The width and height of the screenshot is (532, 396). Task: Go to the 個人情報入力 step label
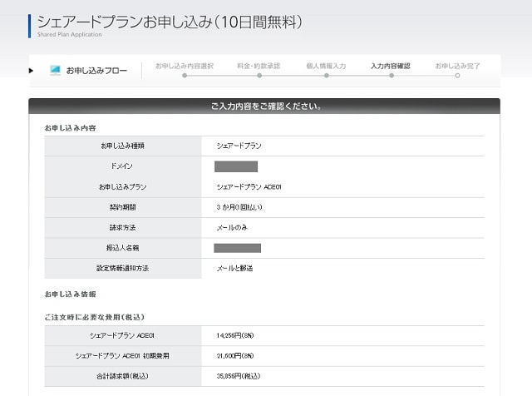coord(325,65)
